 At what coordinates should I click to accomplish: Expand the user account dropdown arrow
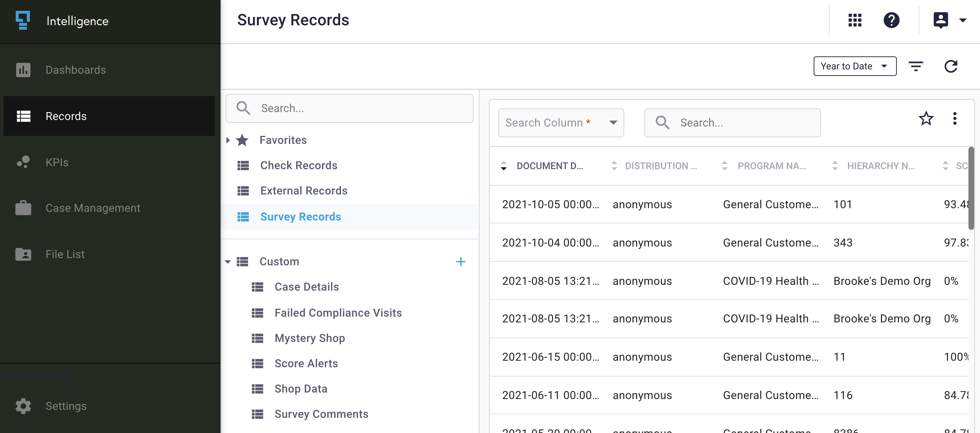tap(963, 21)
